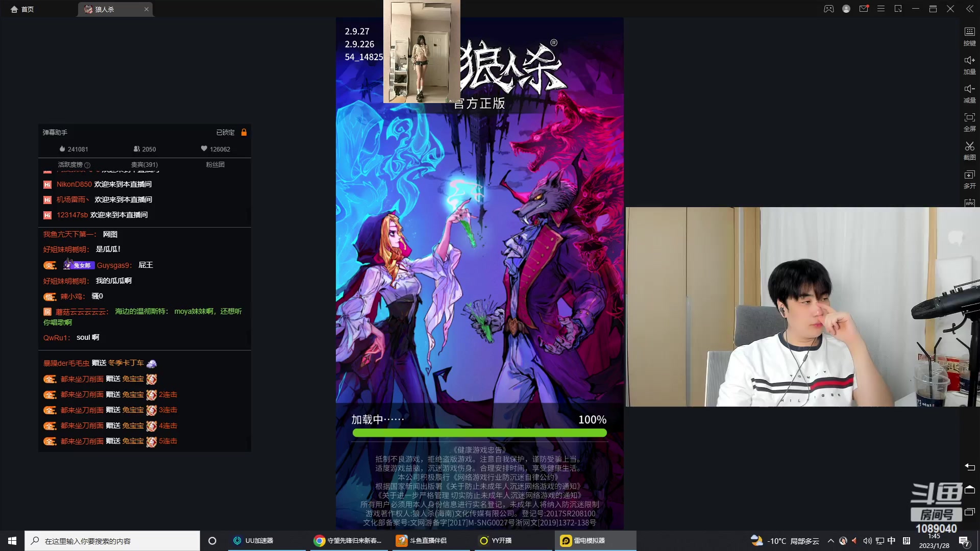
Task: Toggle the 拼 IME mode indicator
Action: point(906,541)
